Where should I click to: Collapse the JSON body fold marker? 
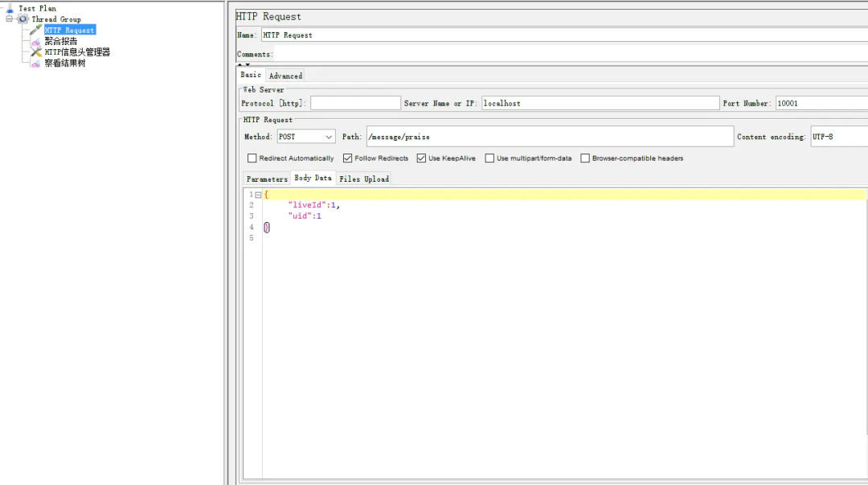click(258, 195)
